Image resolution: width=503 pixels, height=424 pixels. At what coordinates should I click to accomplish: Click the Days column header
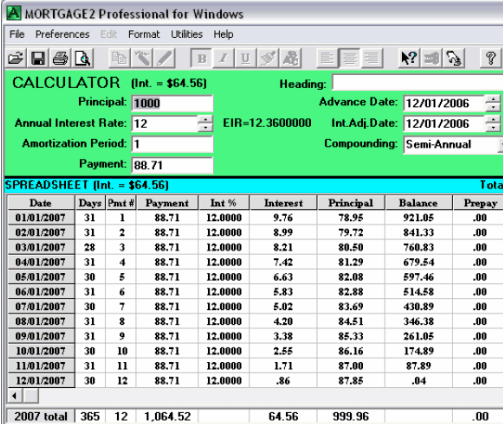pos(90,203)
